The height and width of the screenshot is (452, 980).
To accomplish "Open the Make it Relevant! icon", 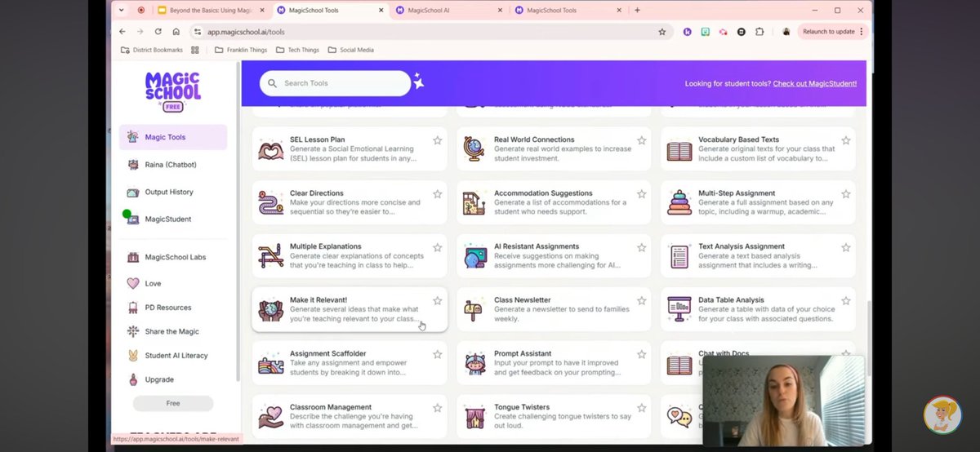I will 271,310.
